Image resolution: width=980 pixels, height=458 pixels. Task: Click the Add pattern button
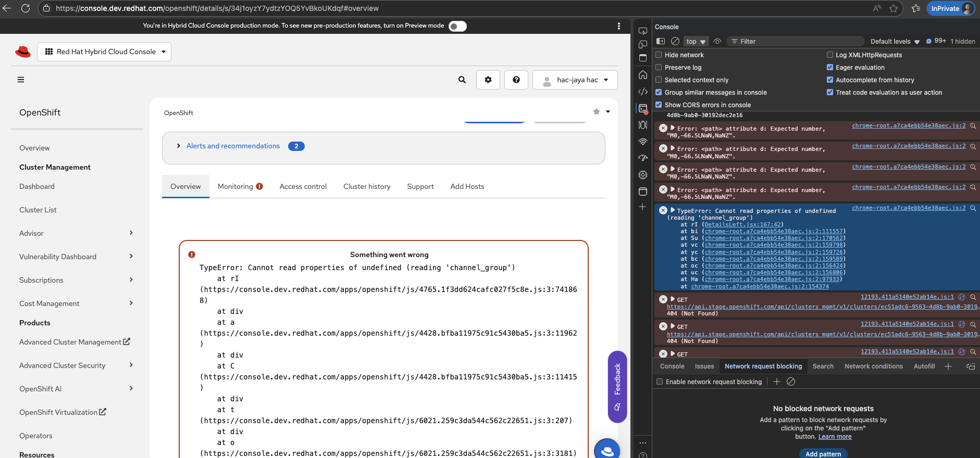coord(823,453)
